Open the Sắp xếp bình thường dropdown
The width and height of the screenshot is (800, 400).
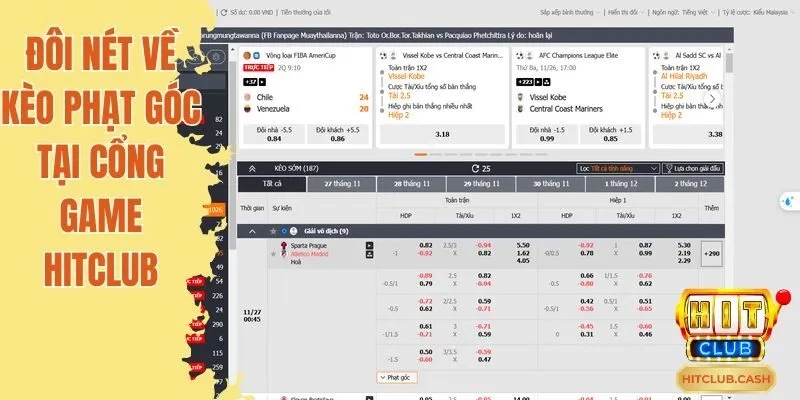[x=570, y=12]
